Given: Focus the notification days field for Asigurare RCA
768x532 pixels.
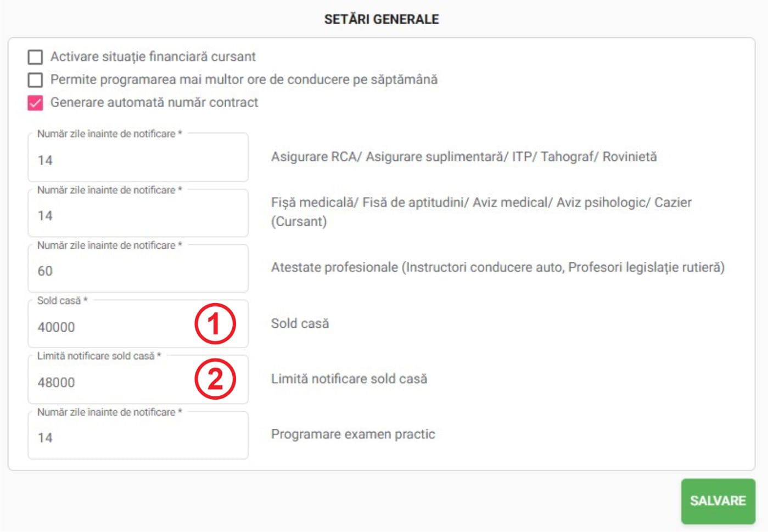Looking at the screenshot, I should click(x=138, y=157).
